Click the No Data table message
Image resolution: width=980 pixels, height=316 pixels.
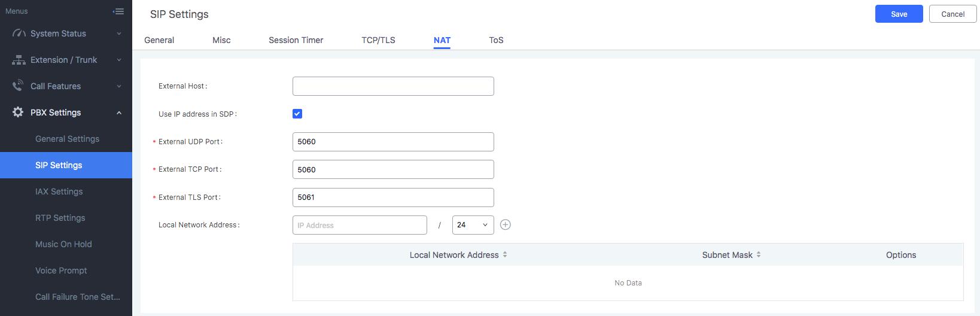[x=628, y=283]
